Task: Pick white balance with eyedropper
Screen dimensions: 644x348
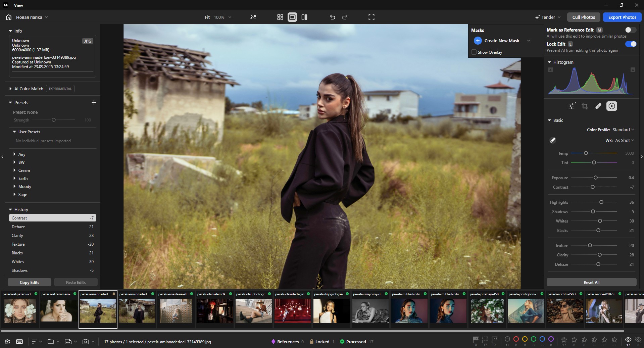Action: click(552, 140)
